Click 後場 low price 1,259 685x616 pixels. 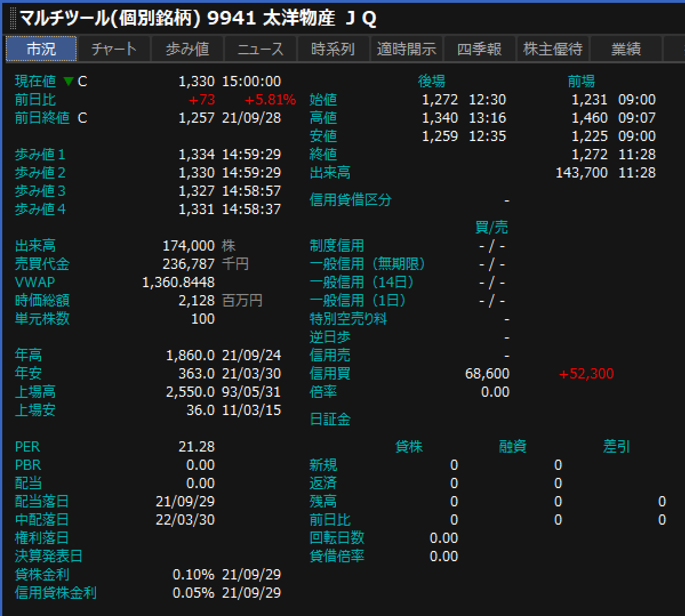click(x=440, y=136)
